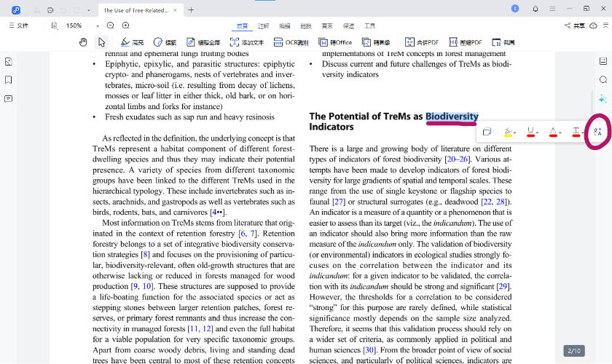Select the hand pan tool
This screenshot has width=612, height=364.
coord(83,42)
